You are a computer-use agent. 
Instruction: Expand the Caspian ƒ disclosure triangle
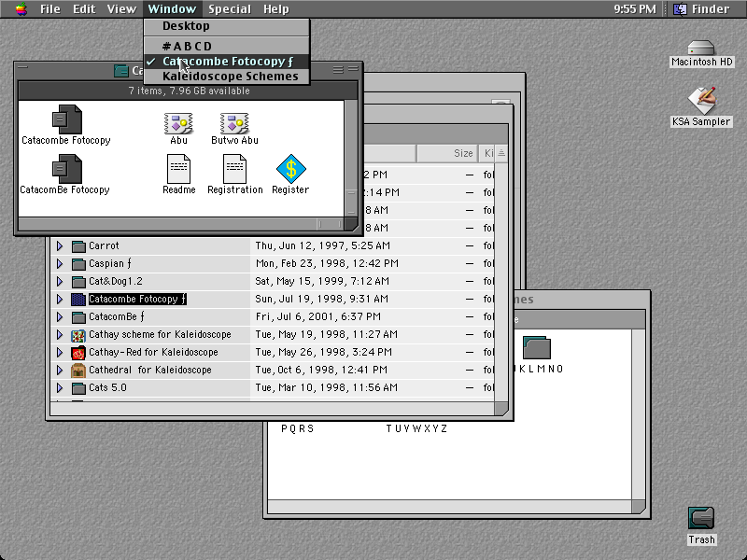pos(60,263)
